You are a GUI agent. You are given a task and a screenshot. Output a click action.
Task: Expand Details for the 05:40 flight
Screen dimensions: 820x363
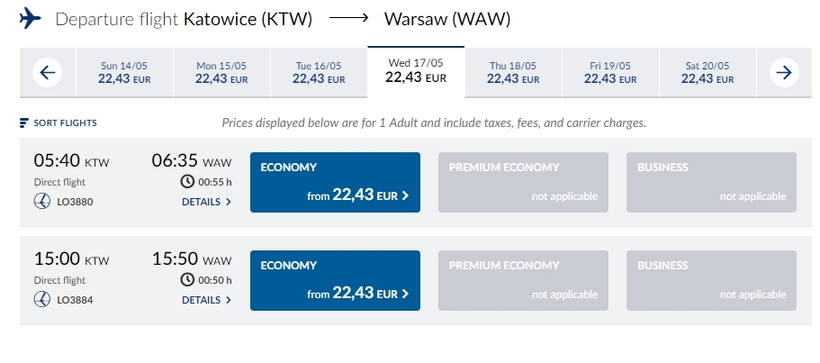tap(207, 202)
